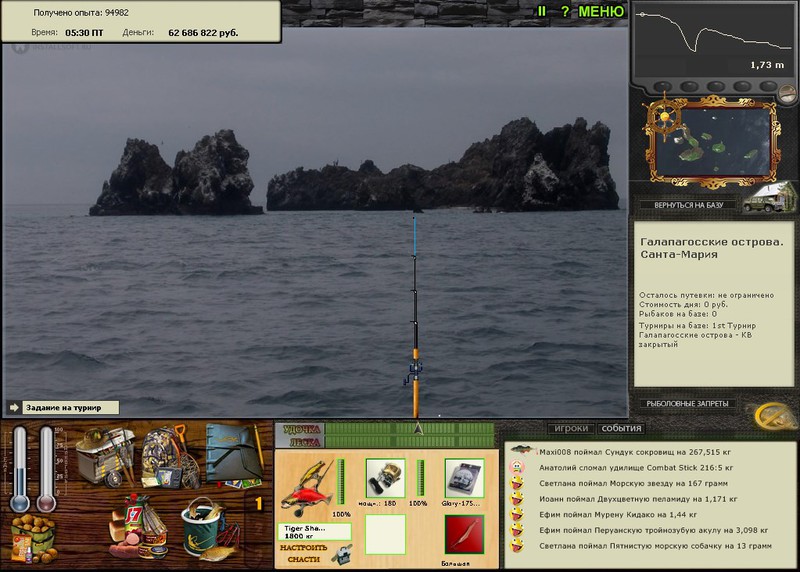Open the МЕНЮ menu
The width and height of the screenshot is (800, 572).
tap(601, 12)
